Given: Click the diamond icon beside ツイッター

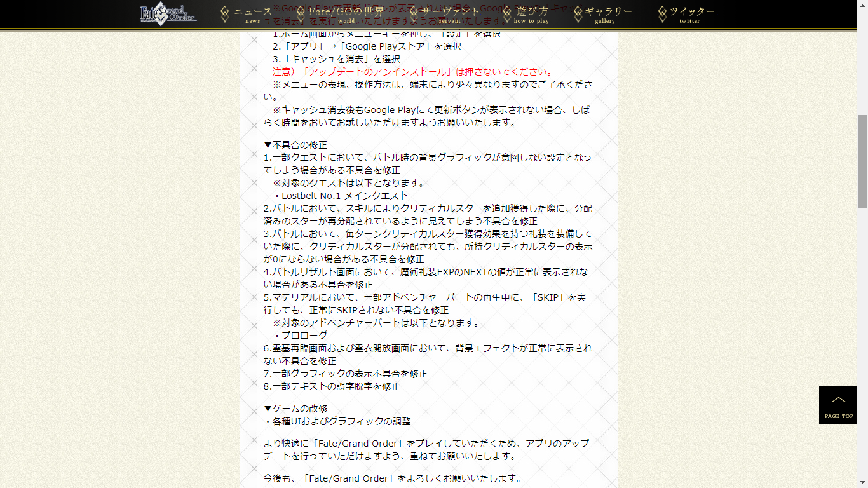Looking at the screenshot, I should (663, 14).
